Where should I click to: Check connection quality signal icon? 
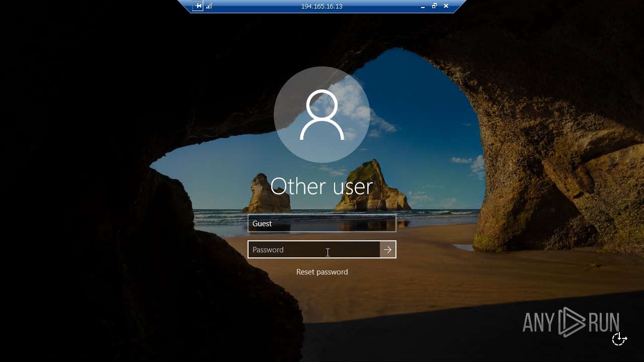tap(209, 6)
